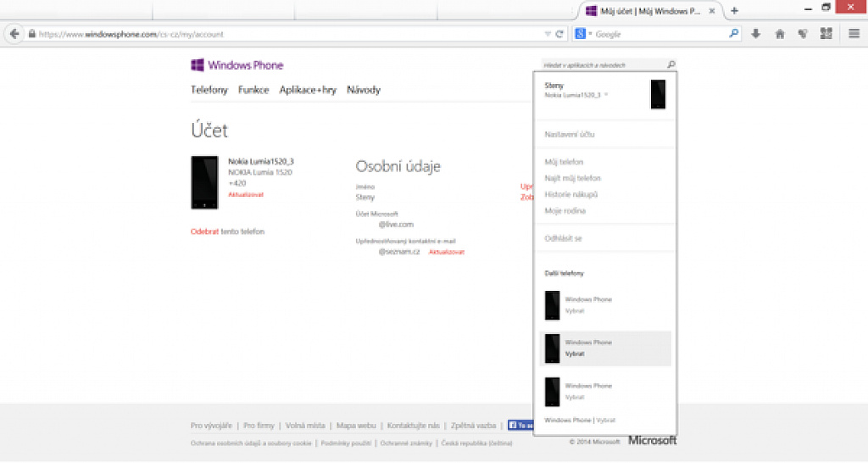Open Ochranné známky footer link

click(406, 443)
